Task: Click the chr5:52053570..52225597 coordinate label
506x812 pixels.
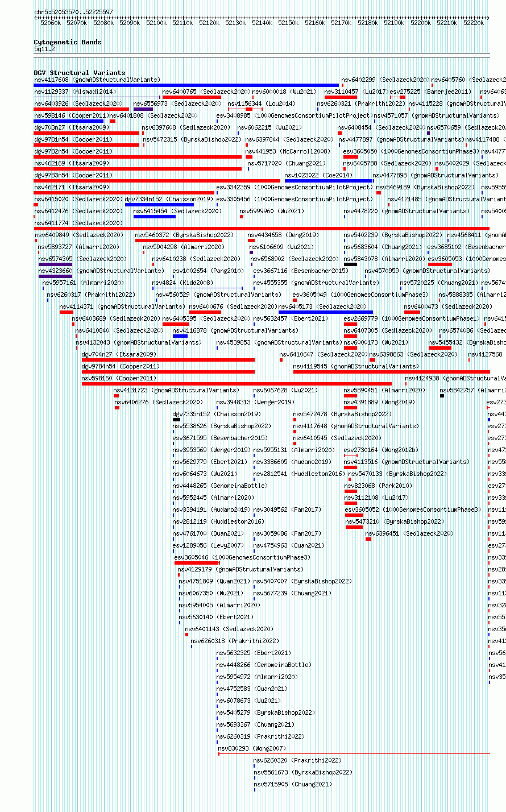Action: click(x=73, y=12)
